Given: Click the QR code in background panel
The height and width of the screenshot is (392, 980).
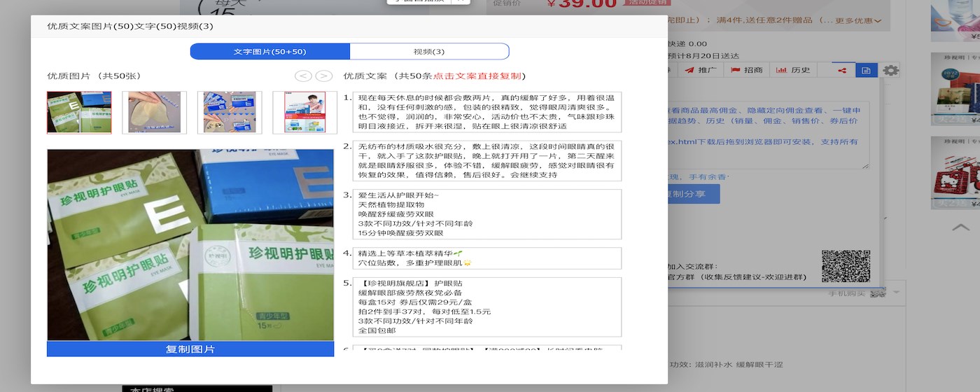Looking at the screenshot, I should 846,266.
